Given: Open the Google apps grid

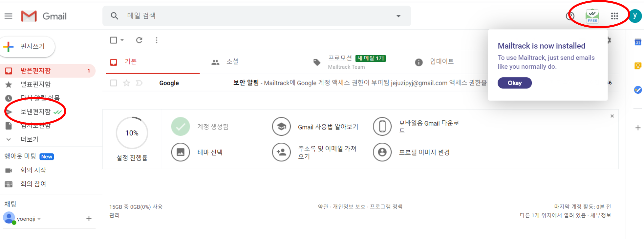Looking at the screenshot, I should (614, 16).
